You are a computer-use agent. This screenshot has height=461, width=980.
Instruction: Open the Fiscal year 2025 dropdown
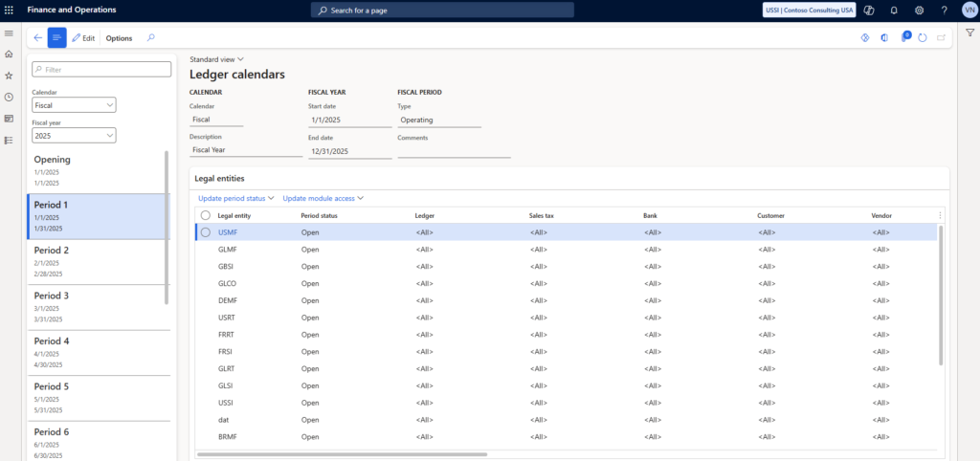point(74,136)
